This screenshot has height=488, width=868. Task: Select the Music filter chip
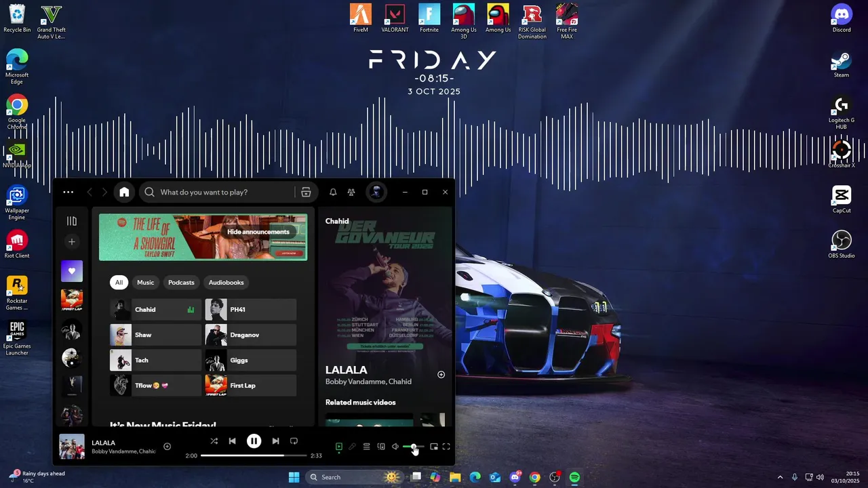(x=146, y=283)
